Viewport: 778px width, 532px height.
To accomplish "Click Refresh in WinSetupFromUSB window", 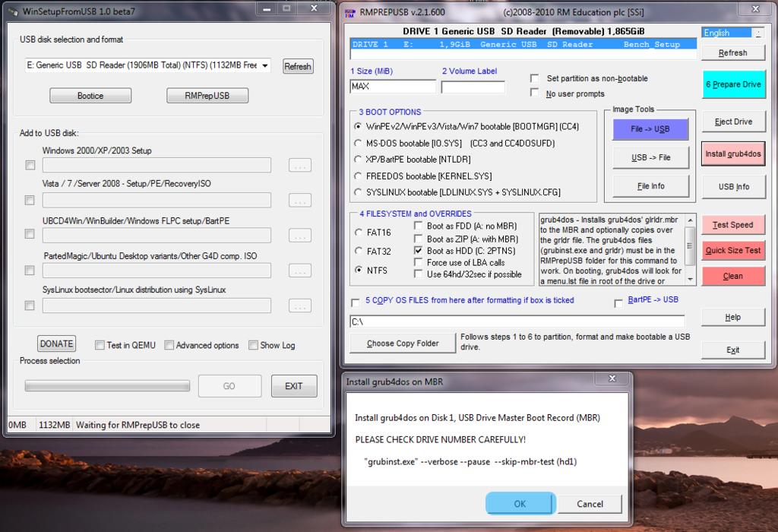I will coord(298,67).
